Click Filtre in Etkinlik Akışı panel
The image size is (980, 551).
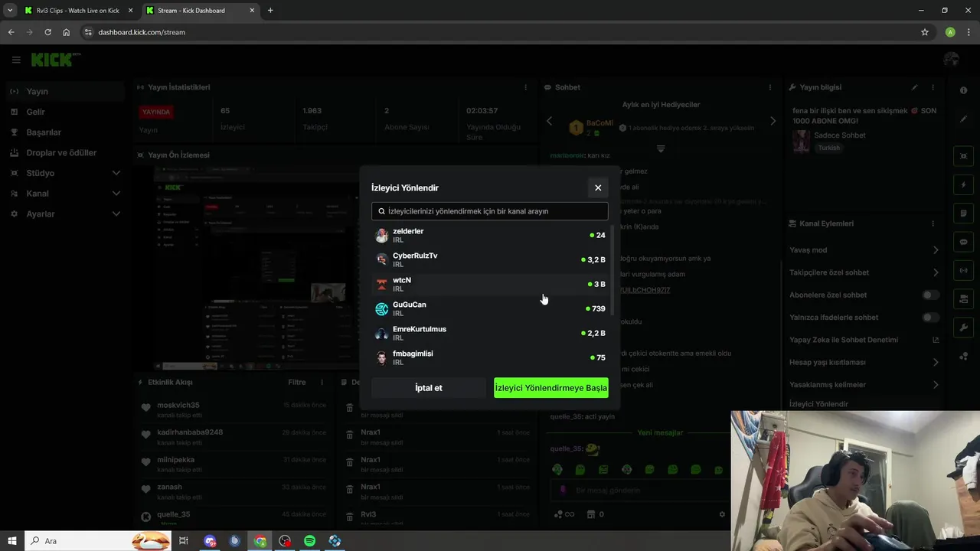click(296, 382)
